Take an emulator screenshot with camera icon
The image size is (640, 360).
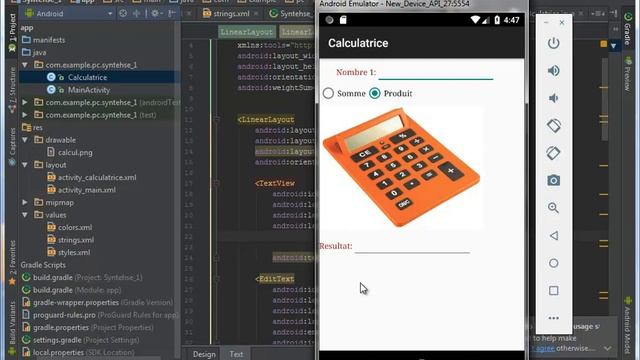[553, 180]
